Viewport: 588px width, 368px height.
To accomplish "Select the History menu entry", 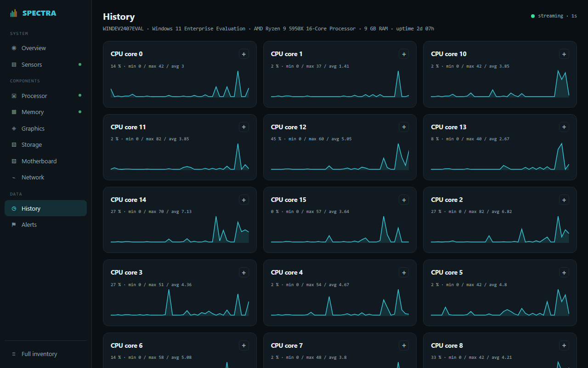I will (x=45, y=208).
